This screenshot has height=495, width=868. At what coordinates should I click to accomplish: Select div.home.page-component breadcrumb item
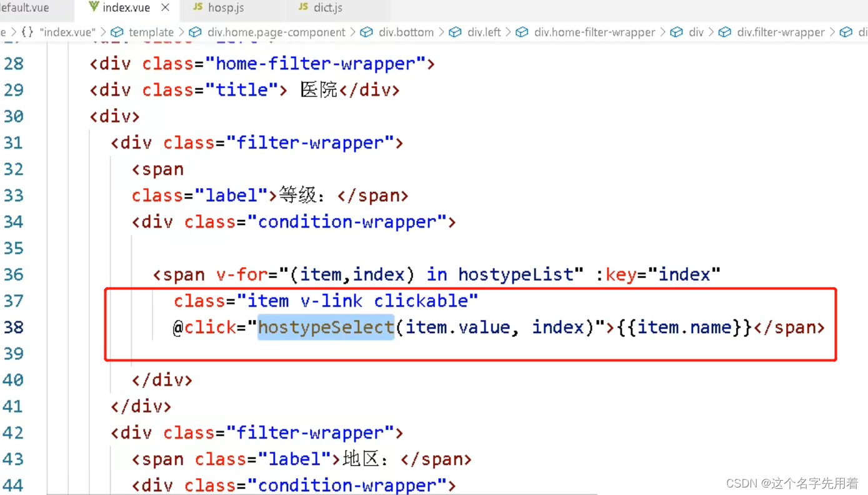point(276,32)
